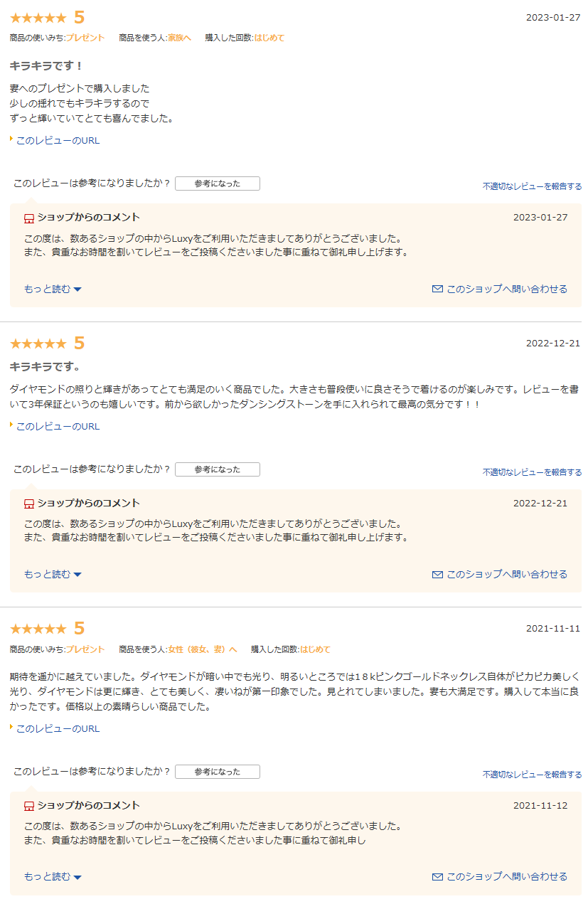The height and width of the screenshot is (904, 588).
Task: Open このレビューのURL for 2023-01-27 review
Action: pyautogui.click(x=58, y=140)
